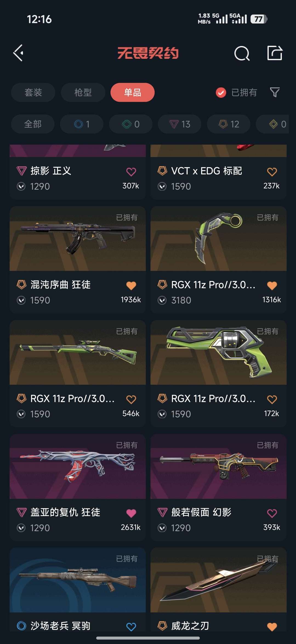Open 盖亚的复仇 狂徒 skin thumbnail
This screenshot has height=644, width=296.
pos(78,466)
